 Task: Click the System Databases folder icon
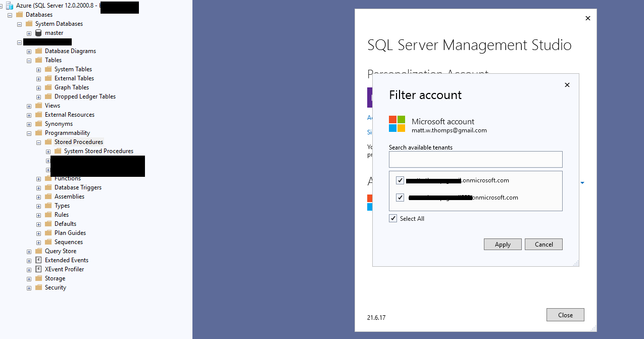29,24
